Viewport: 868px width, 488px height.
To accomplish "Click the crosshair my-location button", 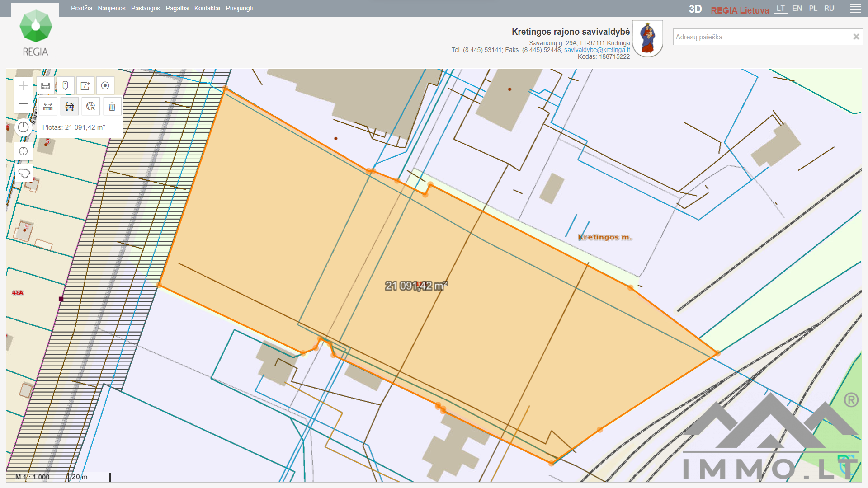I will click(x=24, y=151).
